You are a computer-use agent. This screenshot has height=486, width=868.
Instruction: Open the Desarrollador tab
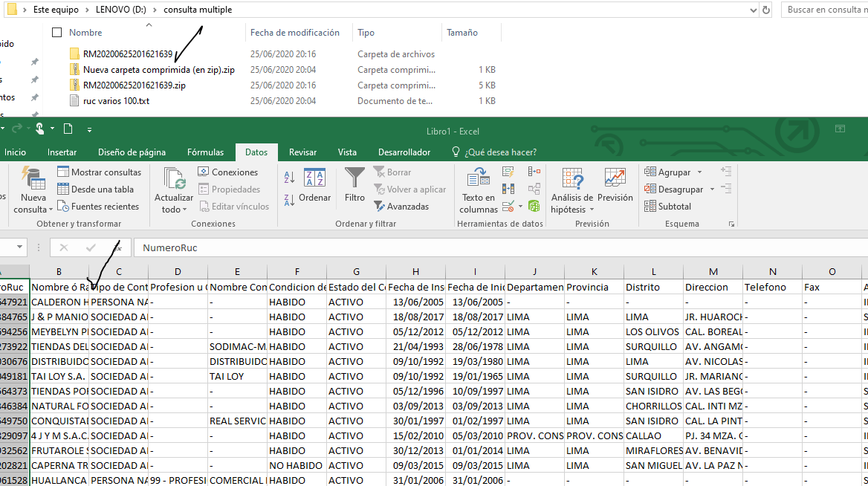404,152
